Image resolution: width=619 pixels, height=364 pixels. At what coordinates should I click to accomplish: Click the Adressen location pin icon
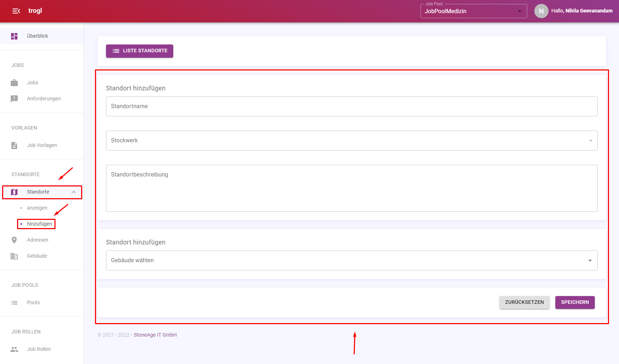(14, 240)
